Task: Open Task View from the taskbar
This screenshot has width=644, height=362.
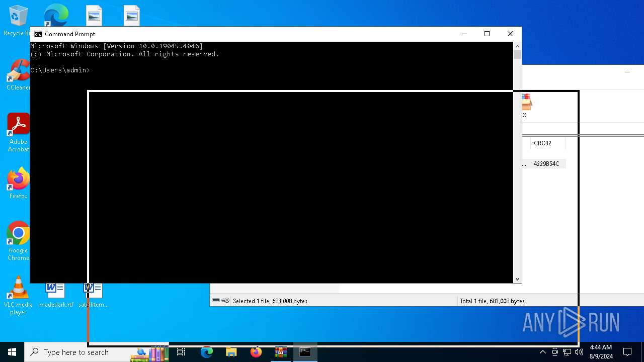Action: tap(181, 352)
